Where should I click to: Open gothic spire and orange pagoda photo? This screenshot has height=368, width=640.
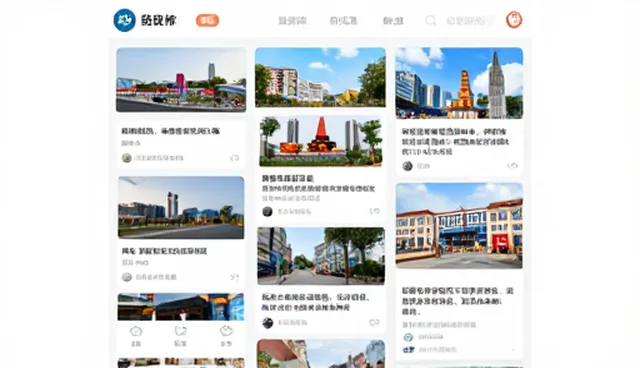pyautogui.click(x=459, y=83)
